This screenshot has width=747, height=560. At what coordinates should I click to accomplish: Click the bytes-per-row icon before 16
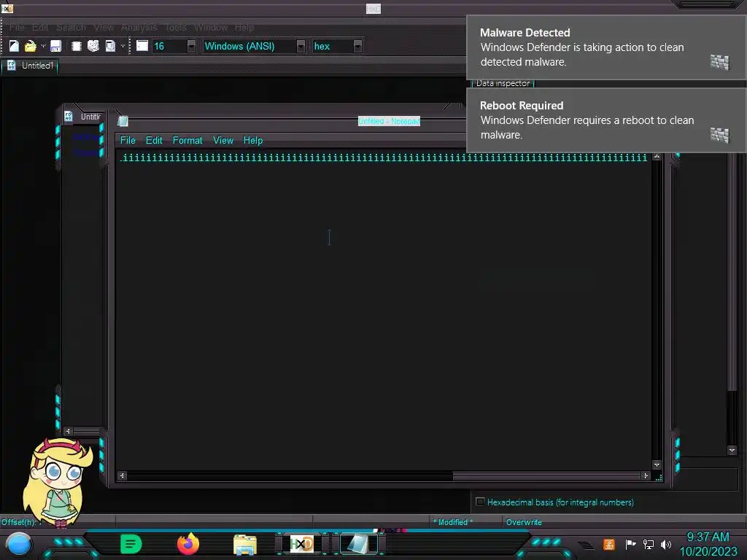click(142, 46)
